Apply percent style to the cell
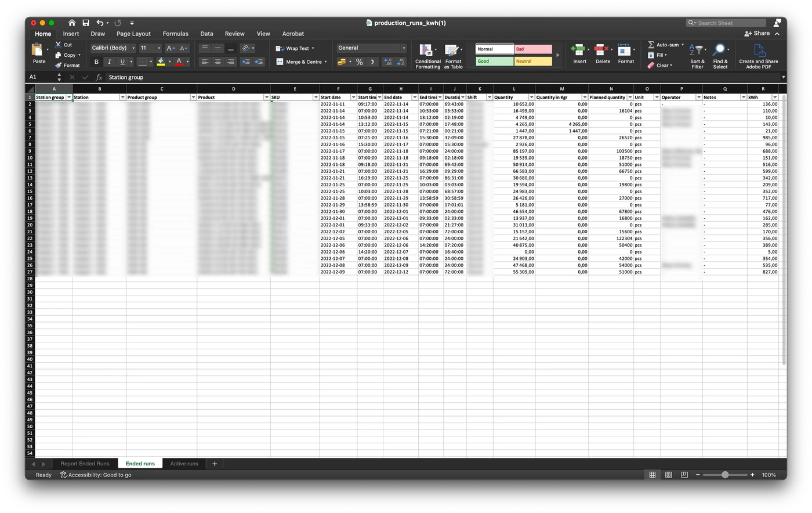The height and width of the screenshot is (513, 812). pos(360,62)
